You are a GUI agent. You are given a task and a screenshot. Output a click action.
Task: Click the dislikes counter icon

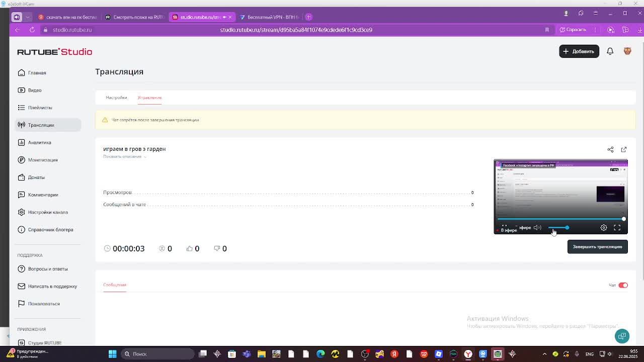click(x=217, y=248)
